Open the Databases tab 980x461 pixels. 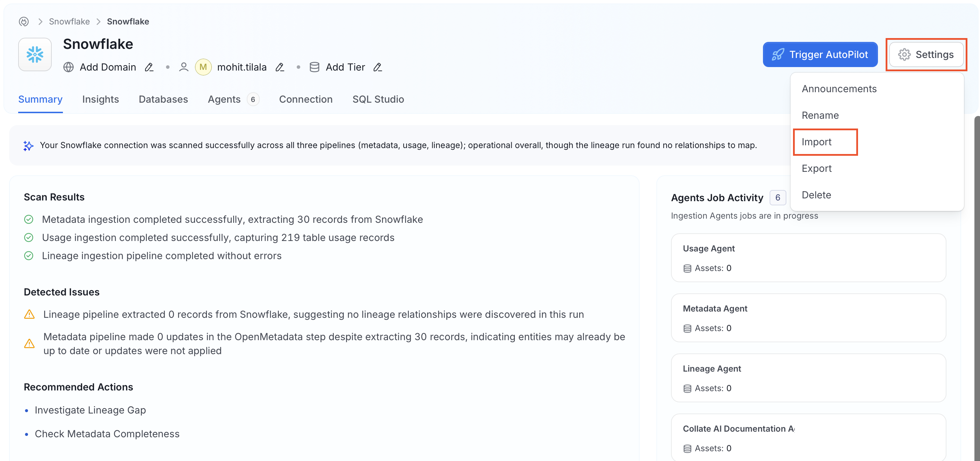pyautogui.click(x=163, y=99)
